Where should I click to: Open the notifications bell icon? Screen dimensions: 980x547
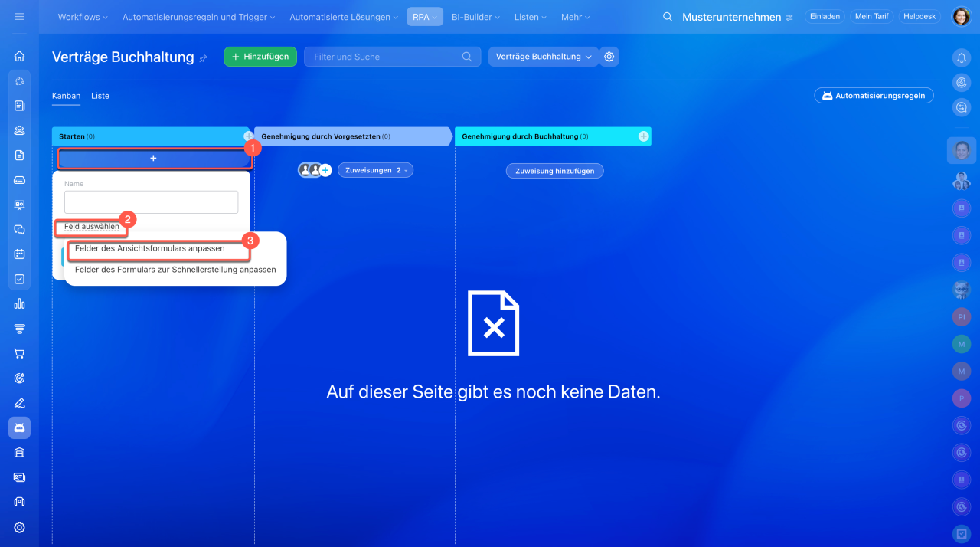[x=961, y=57]
